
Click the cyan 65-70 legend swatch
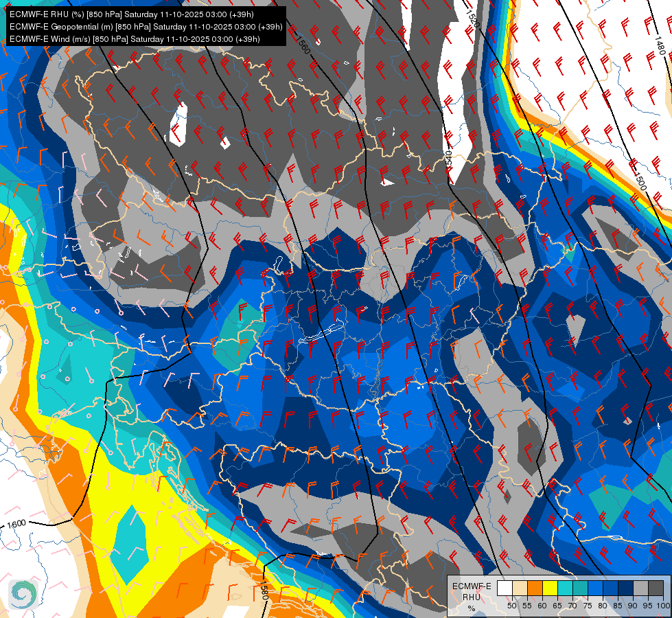pyautogui.click(x=566, y=588)
